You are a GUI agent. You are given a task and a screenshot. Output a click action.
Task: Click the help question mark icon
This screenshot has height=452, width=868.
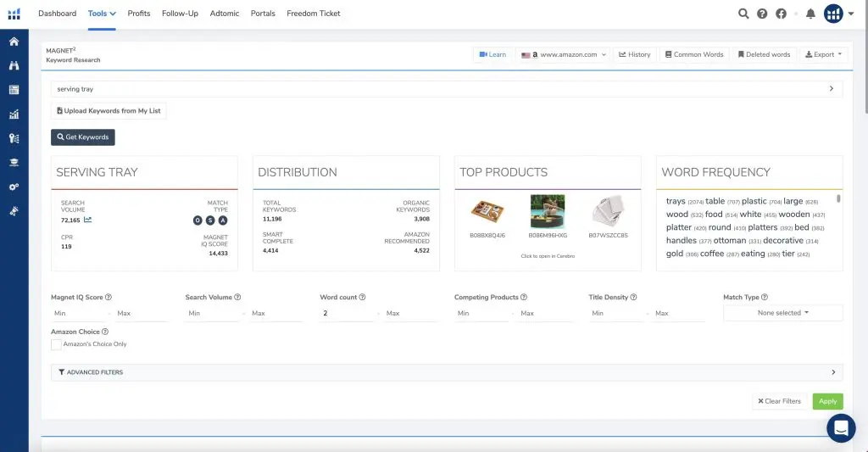click(x=762, y=14)
